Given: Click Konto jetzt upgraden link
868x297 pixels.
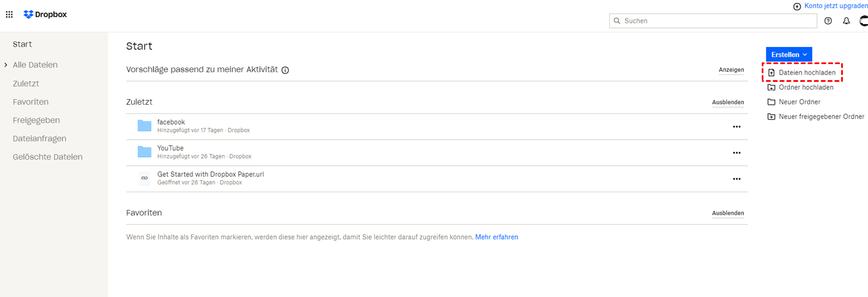Looking at the screenshot, I should (x=835, y=6).
